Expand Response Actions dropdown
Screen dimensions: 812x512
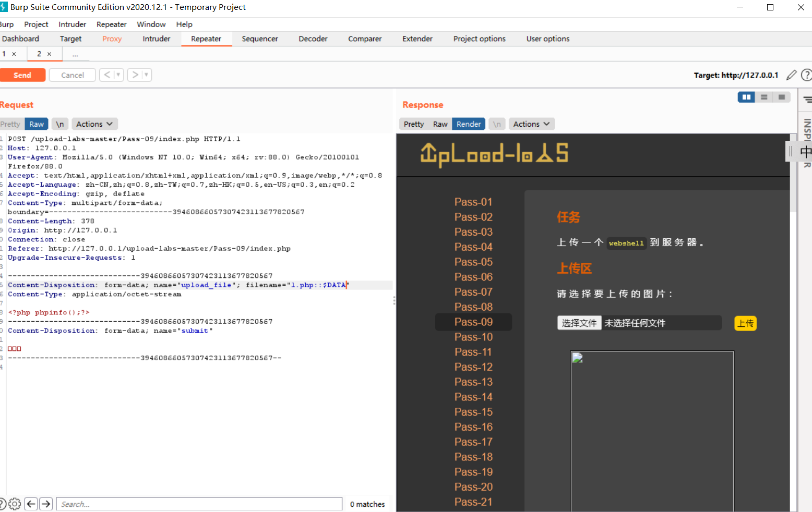531,124
